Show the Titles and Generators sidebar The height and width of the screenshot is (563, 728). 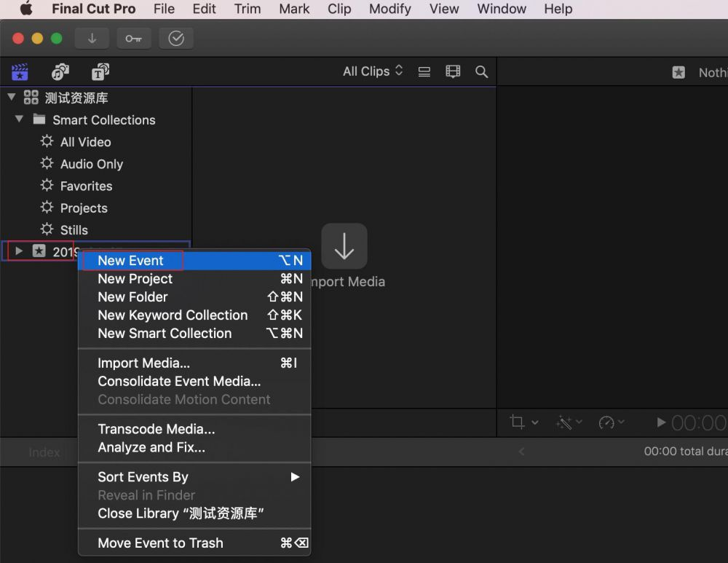[100, 72]
